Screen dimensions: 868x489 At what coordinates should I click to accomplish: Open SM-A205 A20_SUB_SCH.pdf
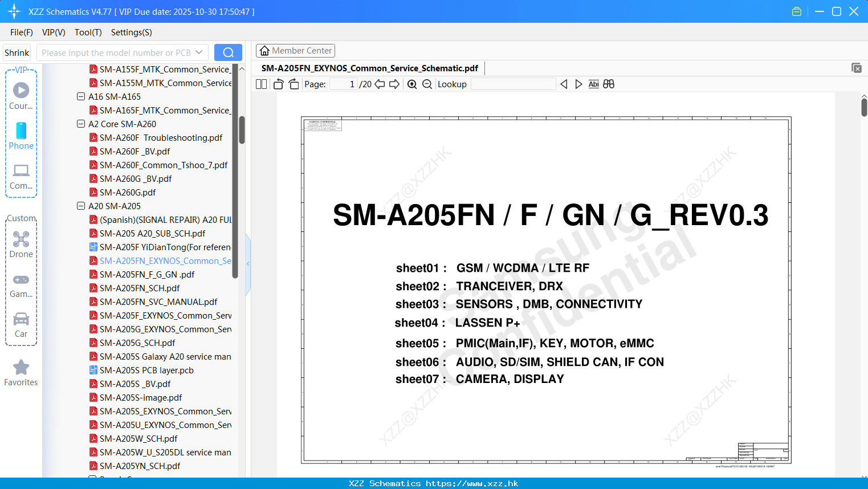(153, 233)
